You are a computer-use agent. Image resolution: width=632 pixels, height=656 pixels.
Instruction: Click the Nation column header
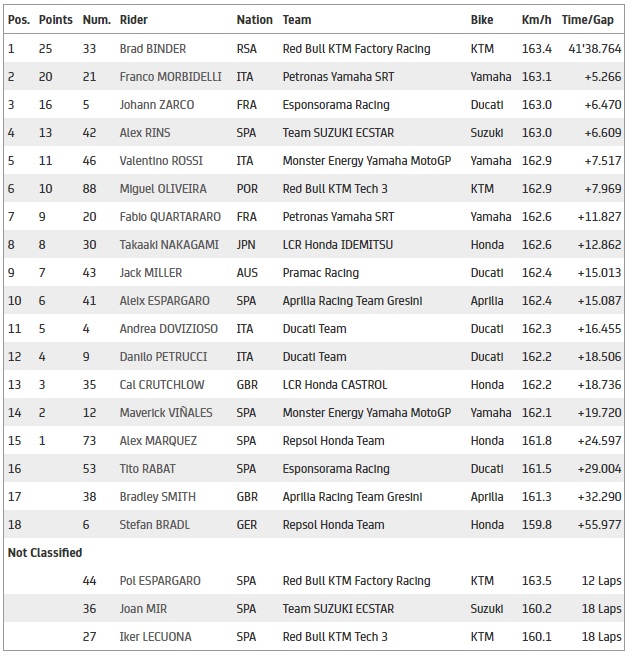[254, 19]
